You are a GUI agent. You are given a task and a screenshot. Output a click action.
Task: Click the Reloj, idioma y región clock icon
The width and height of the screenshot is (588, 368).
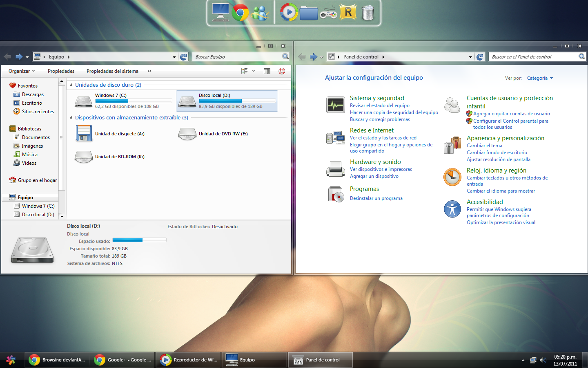(x=452, y=177)
